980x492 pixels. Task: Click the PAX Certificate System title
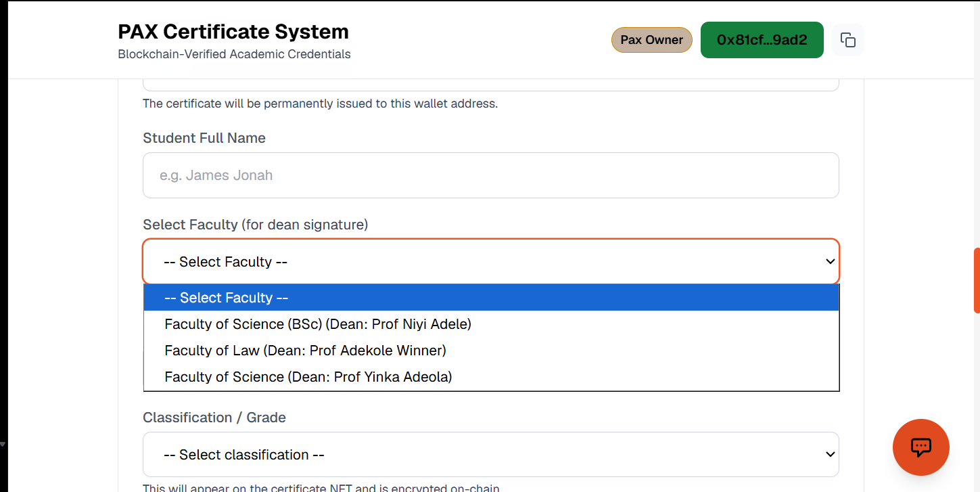coord(233,31)
